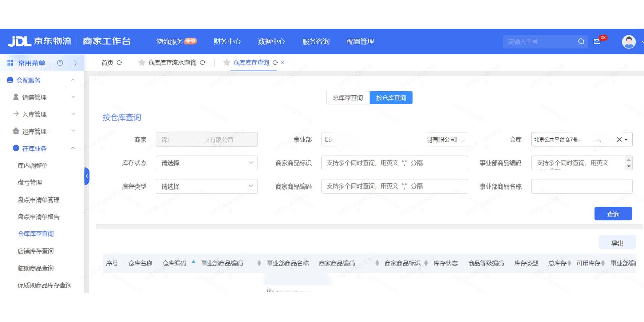
Task: Click the blue 查询 button
Action: point(613,214)
